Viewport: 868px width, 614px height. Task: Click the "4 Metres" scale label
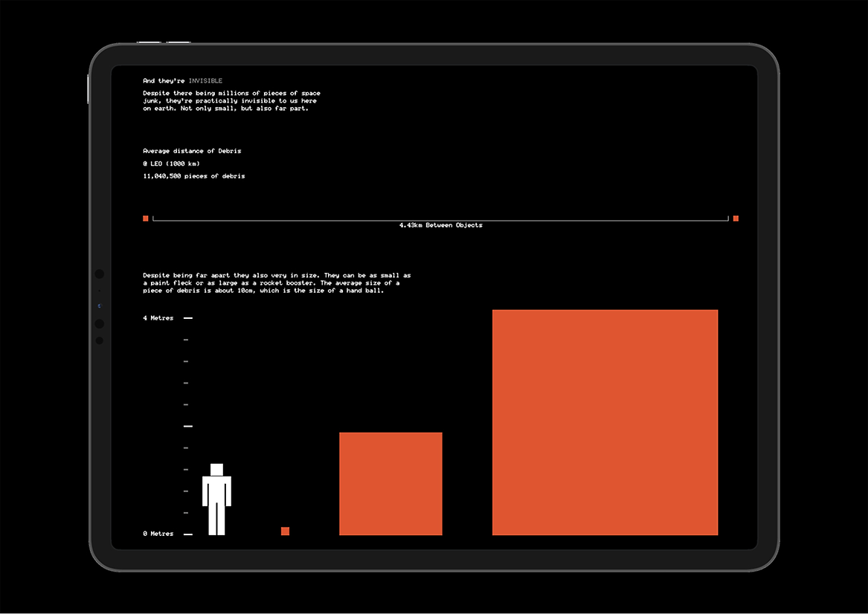[x=158, y=318]
